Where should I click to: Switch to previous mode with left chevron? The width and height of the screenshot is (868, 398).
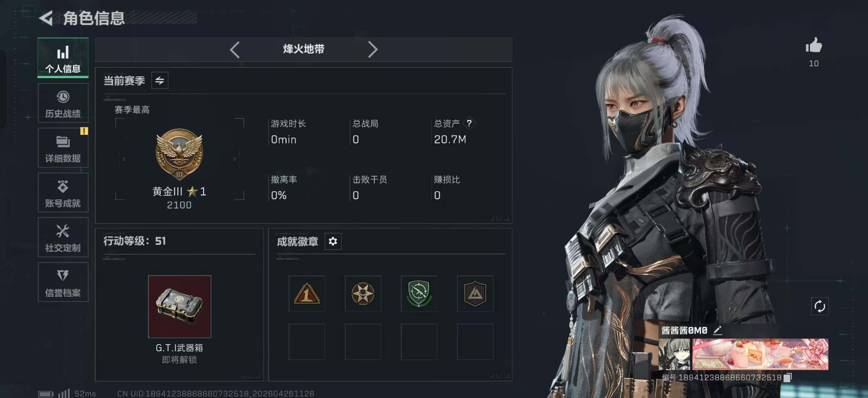coord(235,50)
